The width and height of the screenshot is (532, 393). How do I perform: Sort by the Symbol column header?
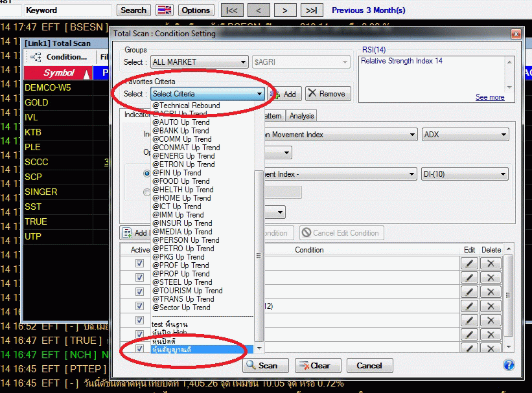pos(58,73)
